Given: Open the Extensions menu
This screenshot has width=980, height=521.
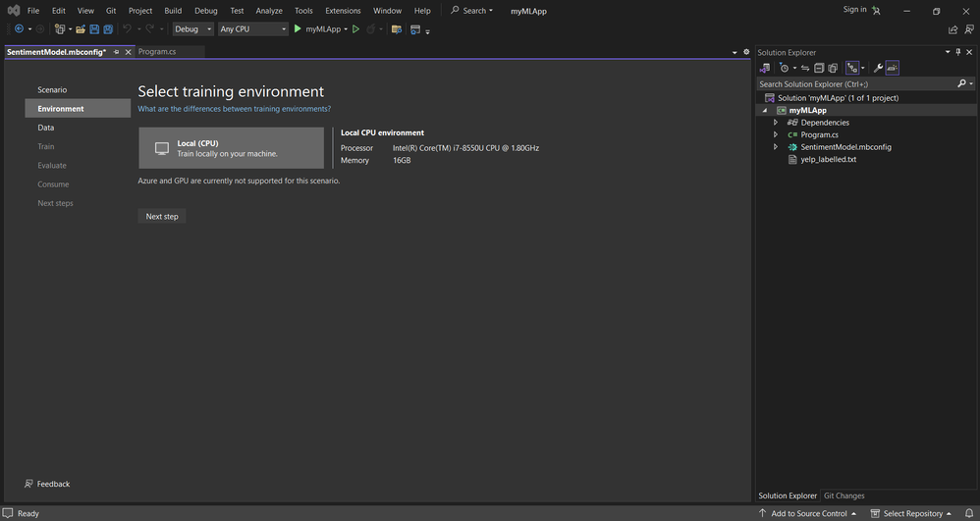Looking at the screenshot, I should (343, 11).
